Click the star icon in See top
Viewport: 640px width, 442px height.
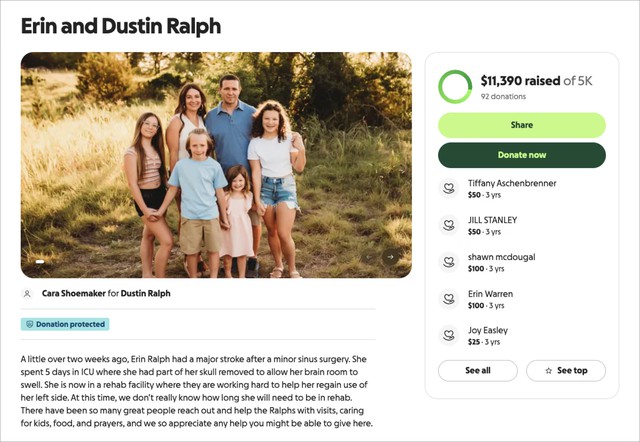pos(548,371)
